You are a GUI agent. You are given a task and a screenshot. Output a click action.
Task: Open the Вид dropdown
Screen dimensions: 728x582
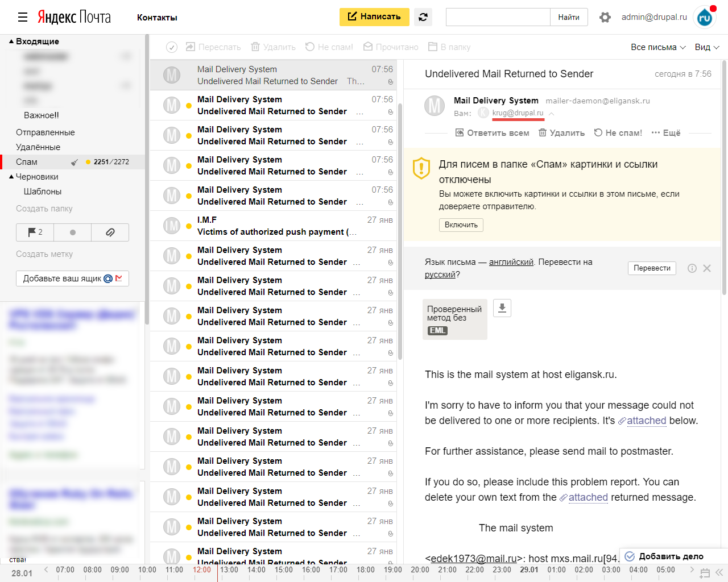pyautogui.click(x=707, y=47)
